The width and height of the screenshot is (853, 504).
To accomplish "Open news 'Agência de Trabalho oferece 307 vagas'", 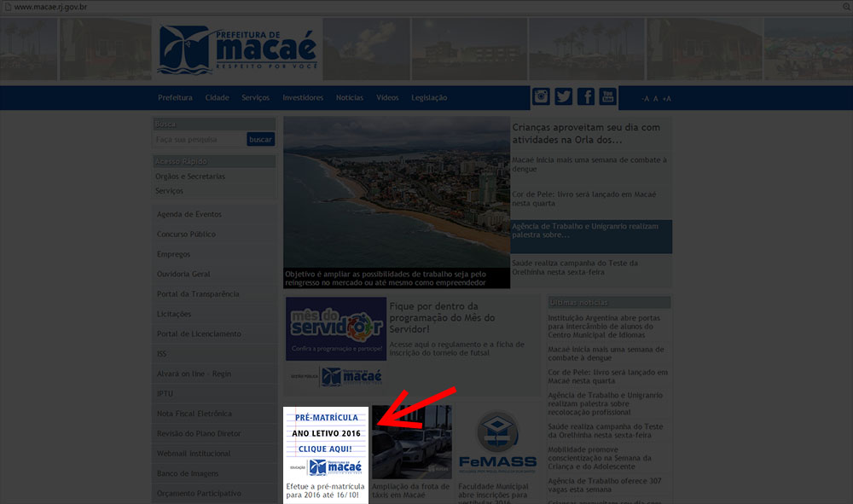I will coord(605,485).
